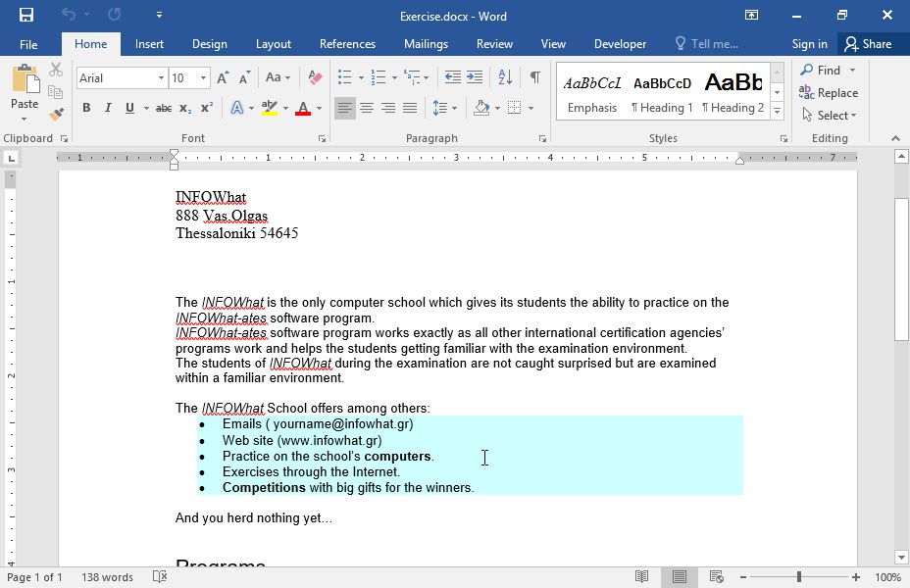This screenshot has width=910, height=588.
Task: Center align the paragraph
Action: (x=366, y=108)
